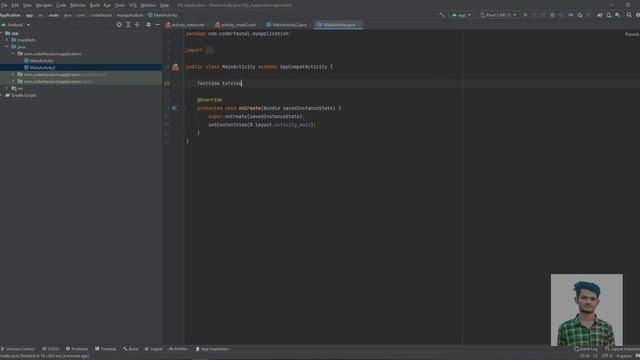The height and width of the screenshot is (360, 640).
Task: Run the app with green play icon
Action: pyautogui.click(x=525, y=15)
